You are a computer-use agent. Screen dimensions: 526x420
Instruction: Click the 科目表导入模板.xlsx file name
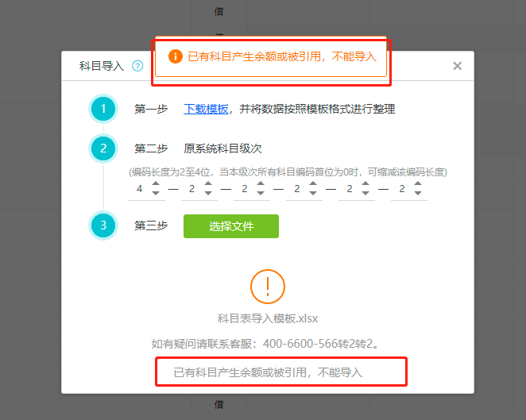(x=268, y=318)
